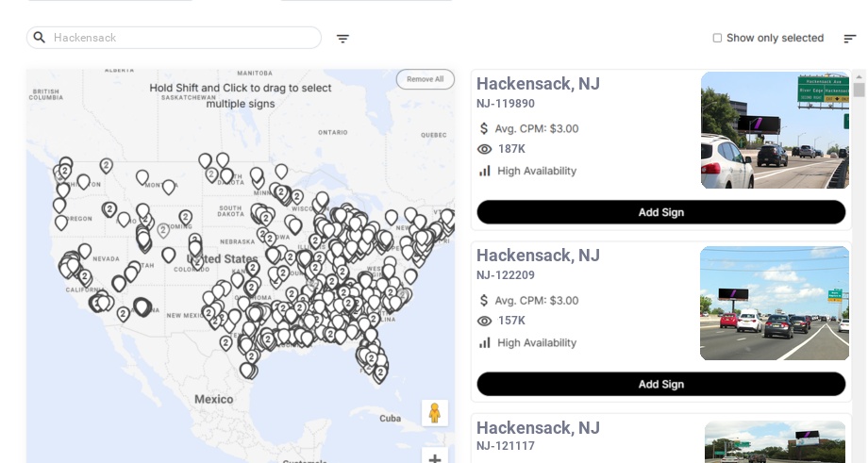Open the NJ-119890 billboard photo
The image size is (868, 463).
click(775, 130)
